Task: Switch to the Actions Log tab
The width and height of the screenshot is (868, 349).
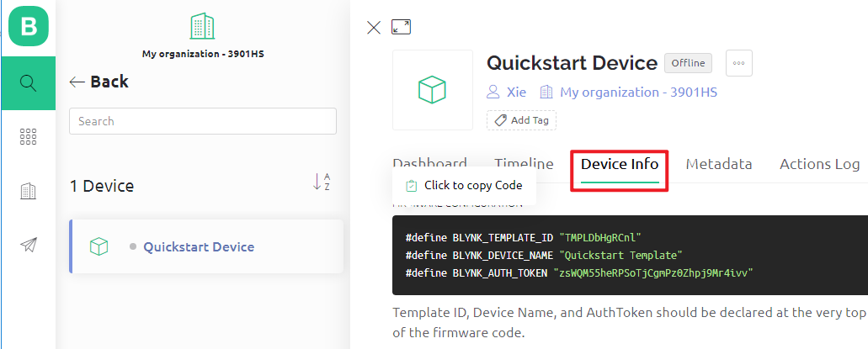Action: point(819,164)
